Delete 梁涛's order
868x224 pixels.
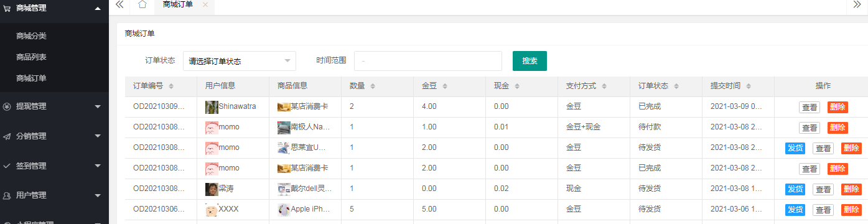click(x=851, y=189)
